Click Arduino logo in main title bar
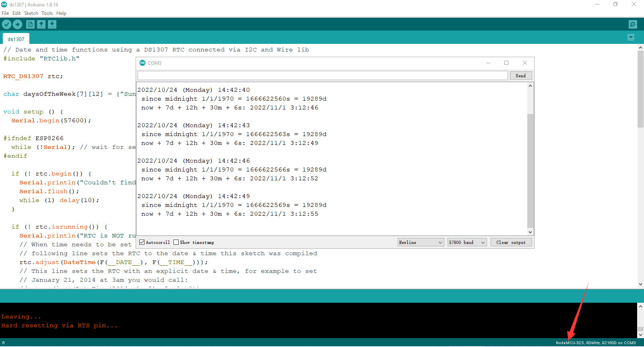This screenshot has height=347, width=644. tap(4, 4)
